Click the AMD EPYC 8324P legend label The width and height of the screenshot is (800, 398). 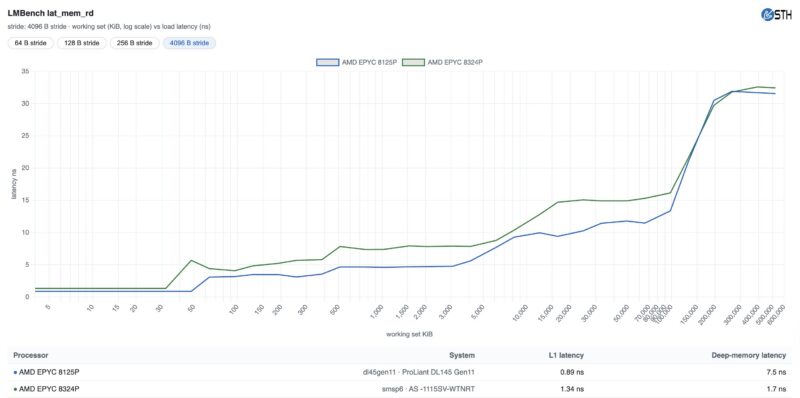pos(455,62)
